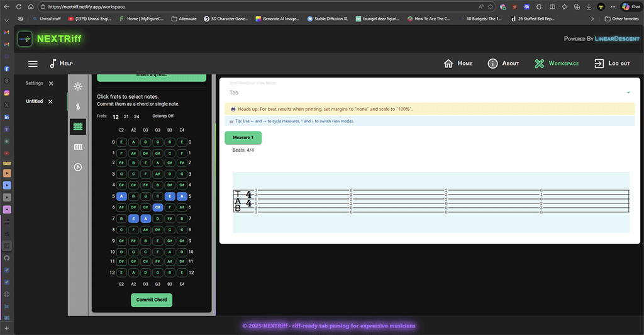Select the Measure 1 button

[243, 137]
